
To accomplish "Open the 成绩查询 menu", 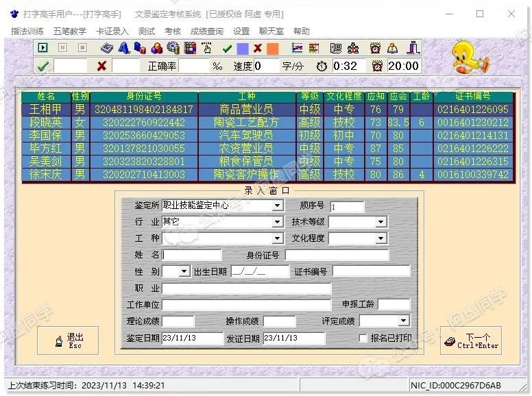I will pos(207,32).
